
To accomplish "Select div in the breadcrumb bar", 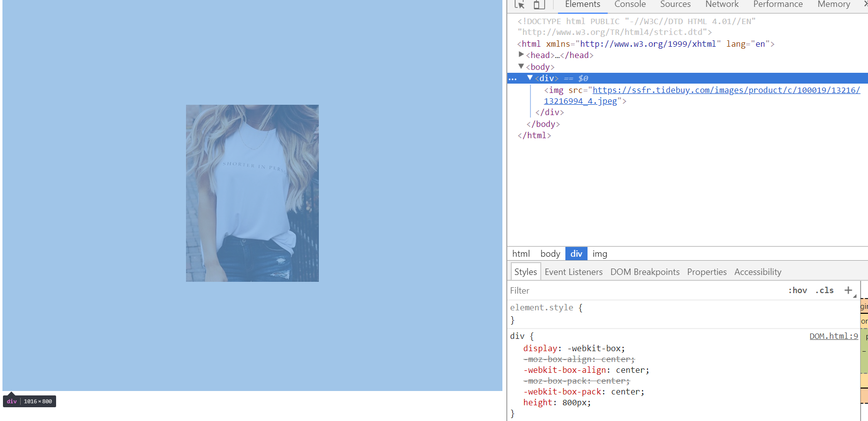I will click(x=576, y=254).
